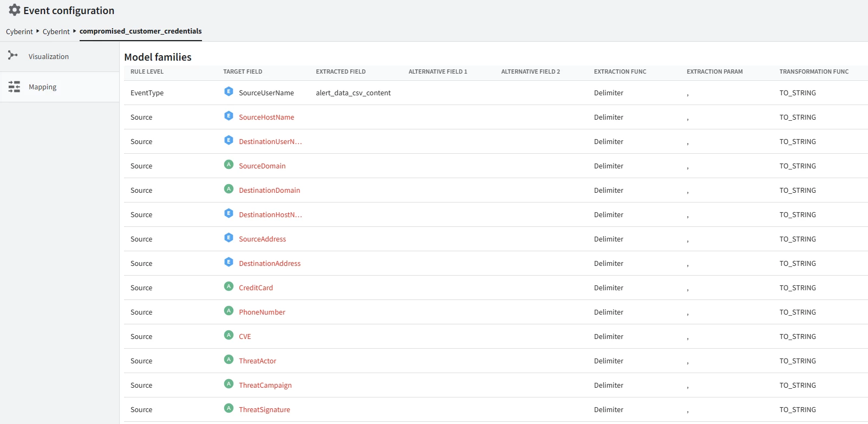Click the green A icon beside ThreatCampaign
The image size is (868, 424).
[x=229, y=384]
